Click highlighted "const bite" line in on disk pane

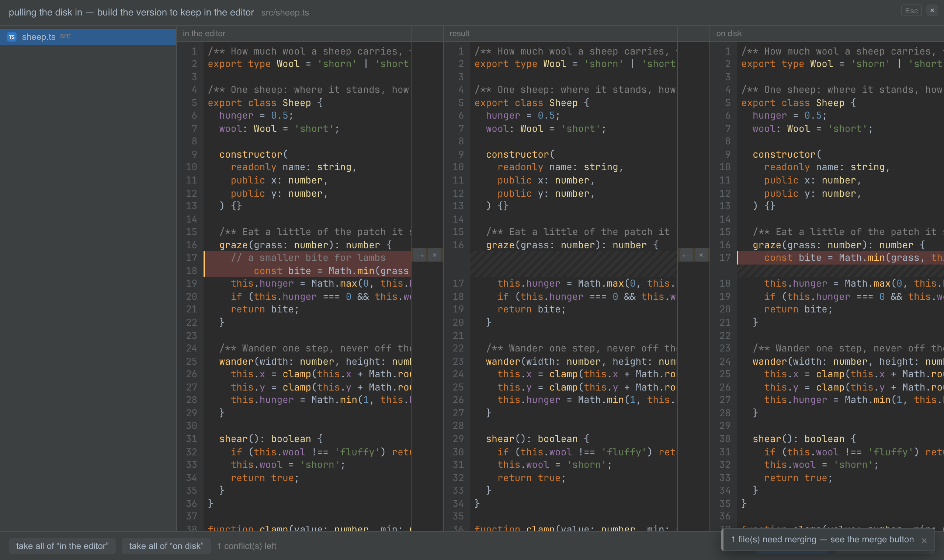[x=840, y=258]
